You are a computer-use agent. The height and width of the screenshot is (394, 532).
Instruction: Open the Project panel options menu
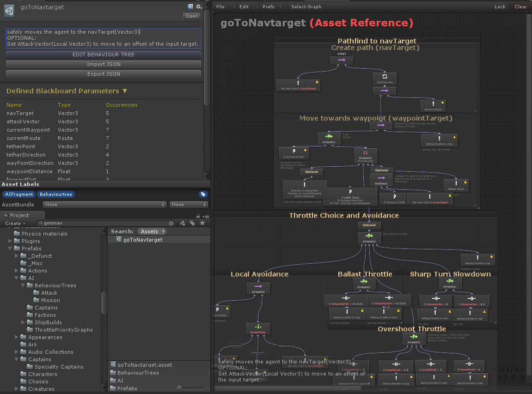(206, 216)
